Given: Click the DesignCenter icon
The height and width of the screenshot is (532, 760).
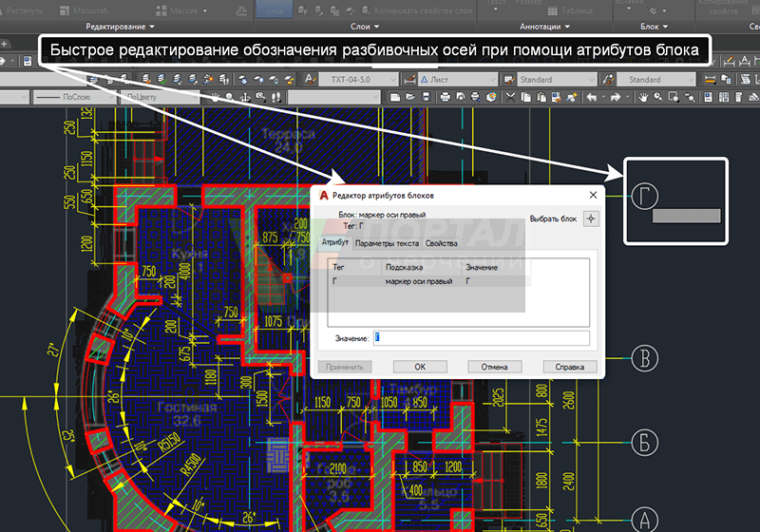Looking at the screenshot, I should click(x=724, y=98).
